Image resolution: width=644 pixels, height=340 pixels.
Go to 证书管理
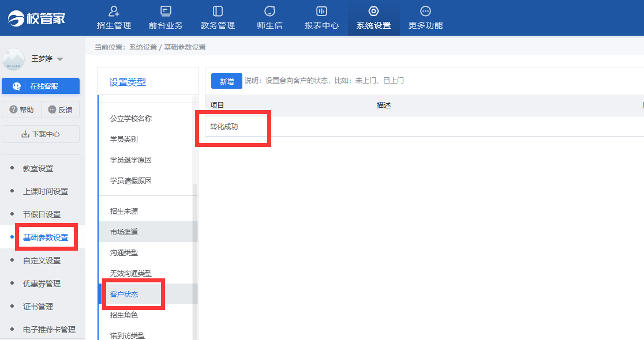[x=38, y=307]
